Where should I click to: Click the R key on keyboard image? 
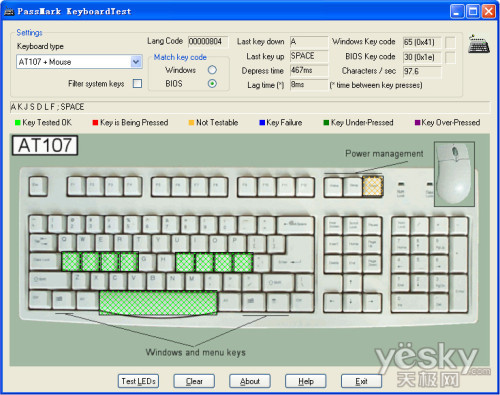pos(124,243)
